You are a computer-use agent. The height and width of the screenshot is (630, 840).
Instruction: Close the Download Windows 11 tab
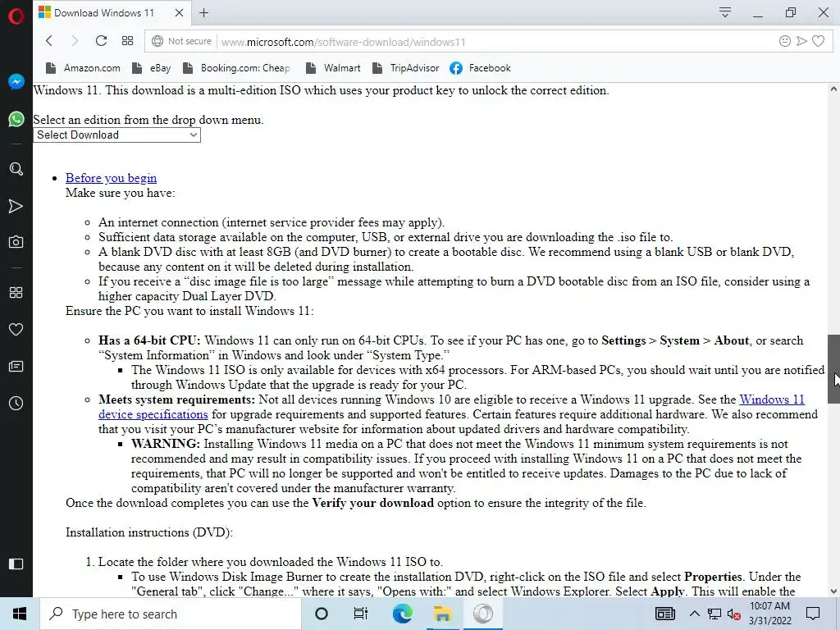[180, 13]
